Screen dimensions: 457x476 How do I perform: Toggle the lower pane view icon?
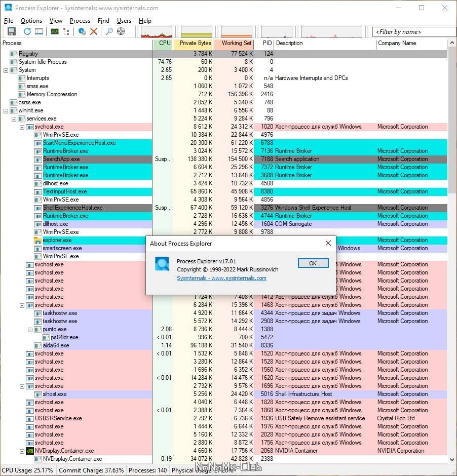pyautogui.click(x=39, y=31)
